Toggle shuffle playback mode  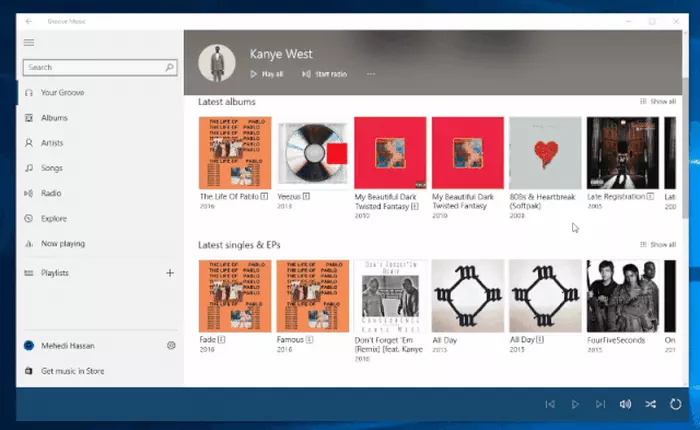tap(650, 404)
